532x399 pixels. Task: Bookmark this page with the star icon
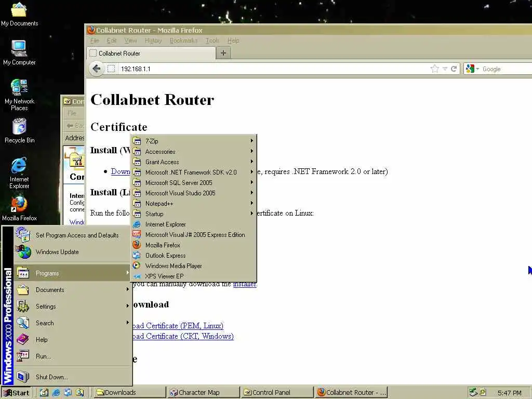click(x=435, y=69)
